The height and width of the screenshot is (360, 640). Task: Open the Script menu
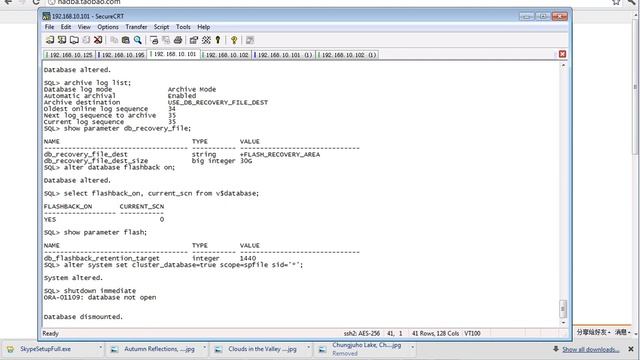tap(161, 27)
